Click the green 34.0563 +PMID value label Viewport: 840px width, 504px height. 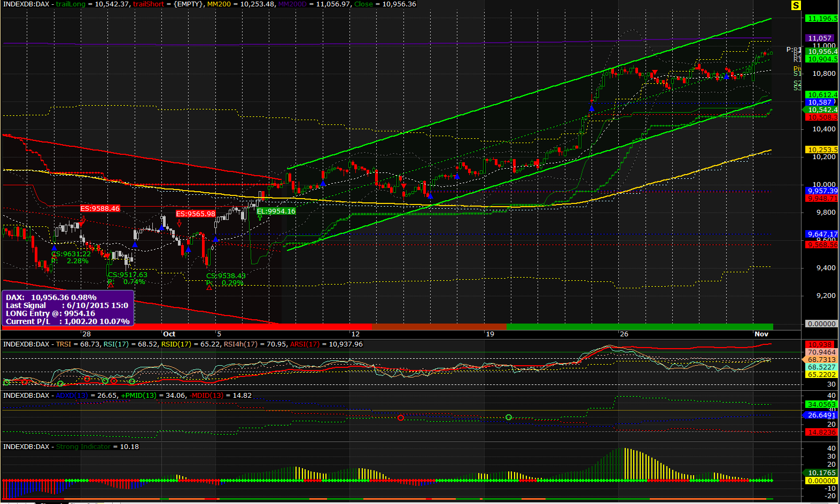(x=821, y=404)
